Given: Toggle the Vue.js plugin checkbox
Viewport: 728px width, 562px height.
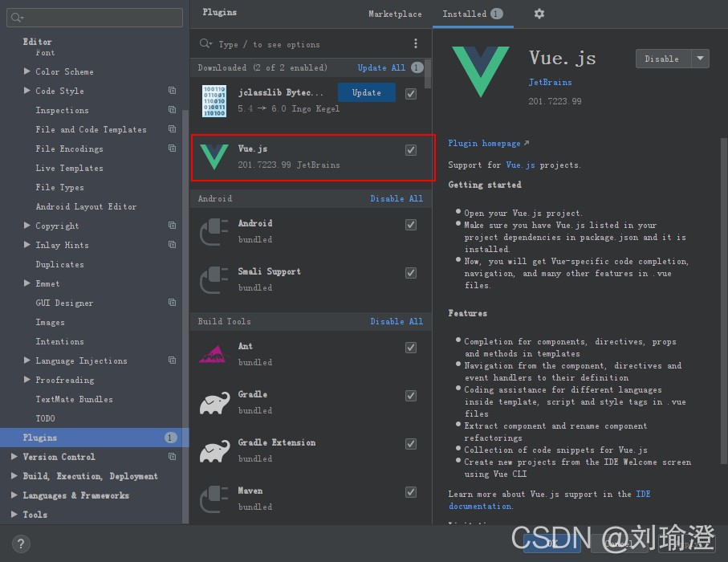Looking at the screenshot, I should pyautogui.click(x=411, y=150).
